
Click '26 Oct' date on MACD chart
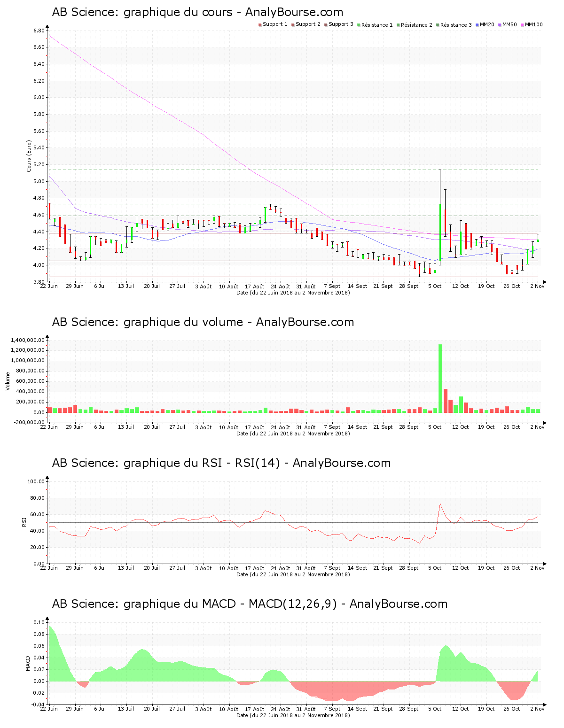[512, 709]
